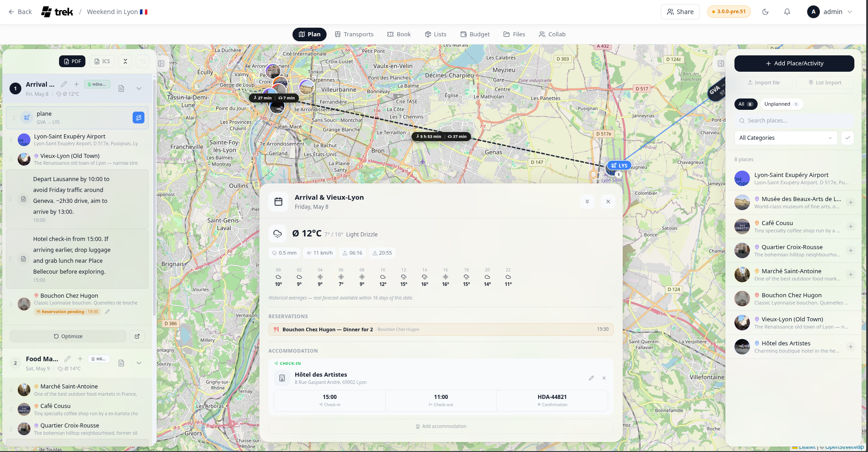Add Hôtel des Artistes place to day
The image size is (868, 452).
(x=851, y=347)
